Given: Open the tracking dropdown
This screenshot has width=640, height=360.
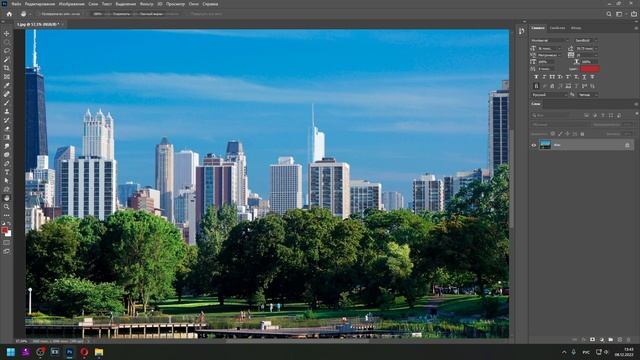Looking at the screenshot, I should 587,55.
